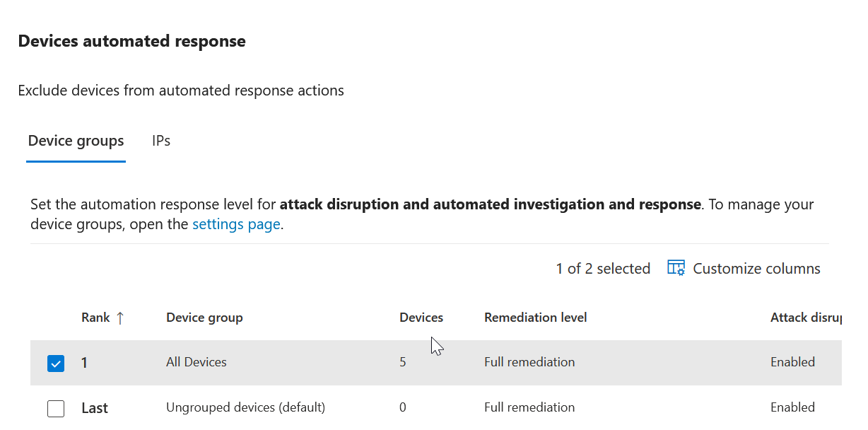This screenshot has width=868, height=430.
Task: Uncheck the All Devices row checkbox
Action: 55,364
